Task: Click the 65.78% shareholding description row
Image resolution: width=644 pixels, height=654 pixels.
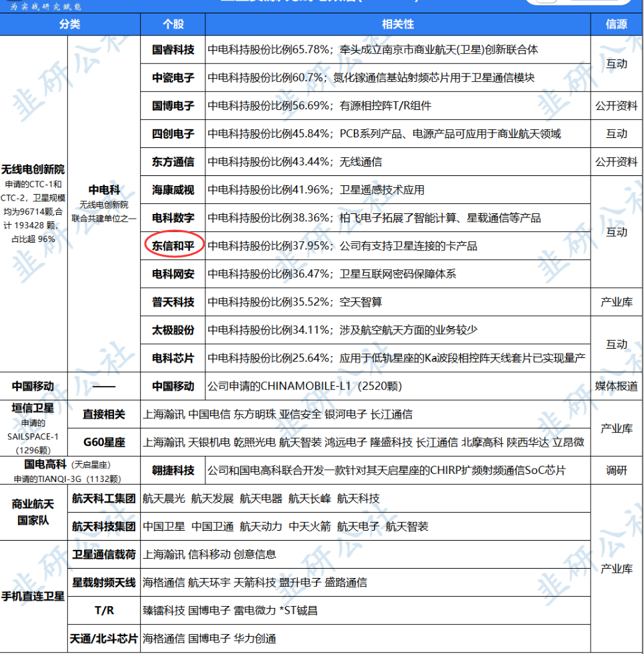Action: coord(398,49)
